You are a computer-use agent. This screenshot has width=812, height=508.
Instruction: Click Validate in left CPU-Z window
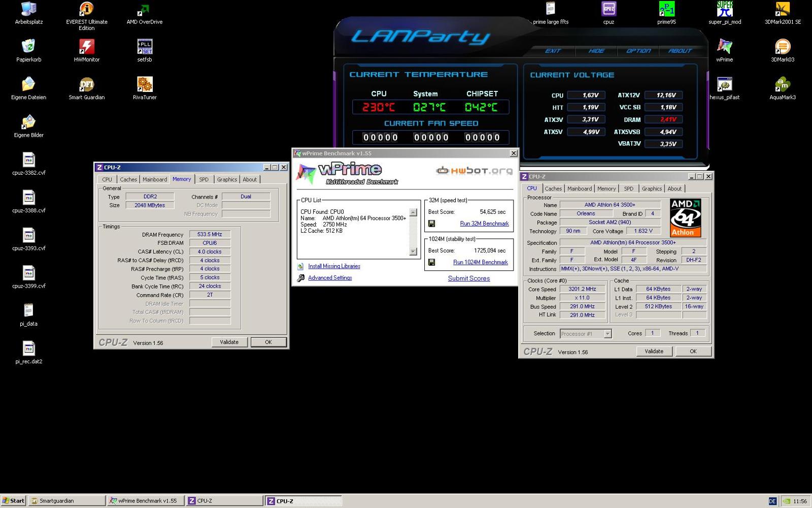tap(229, 342)
